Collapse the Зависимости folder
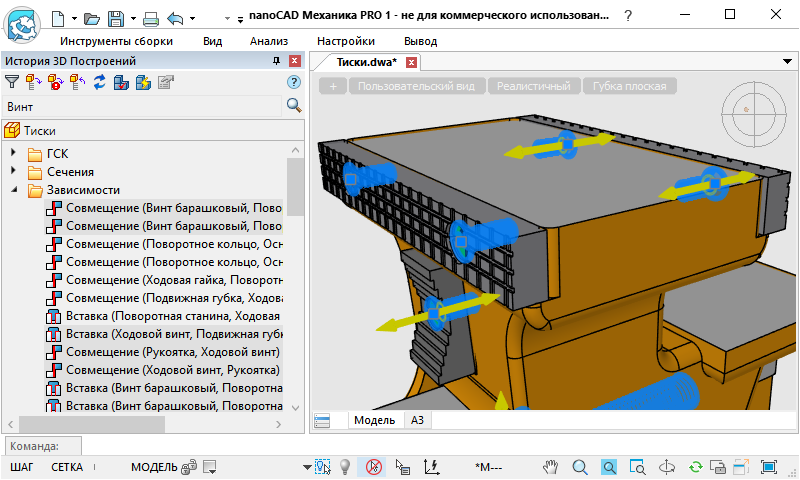Viewport: 800px width, 480px height. pyautogui.click(x=14, y=189)
